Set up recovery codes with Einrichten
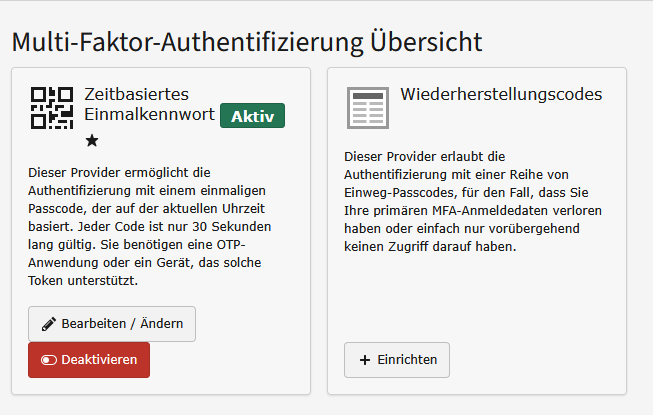653x415 pixels. pos(397,360)
